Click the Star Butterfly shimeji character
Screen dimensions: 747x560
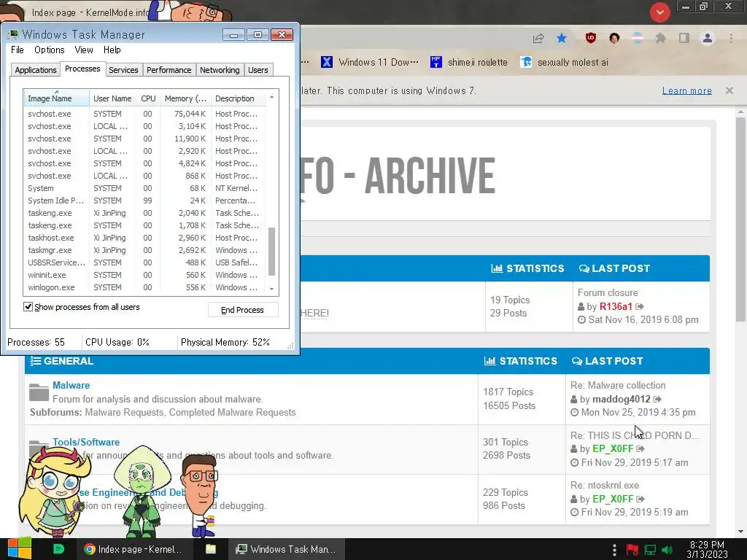tap(54, 493)
